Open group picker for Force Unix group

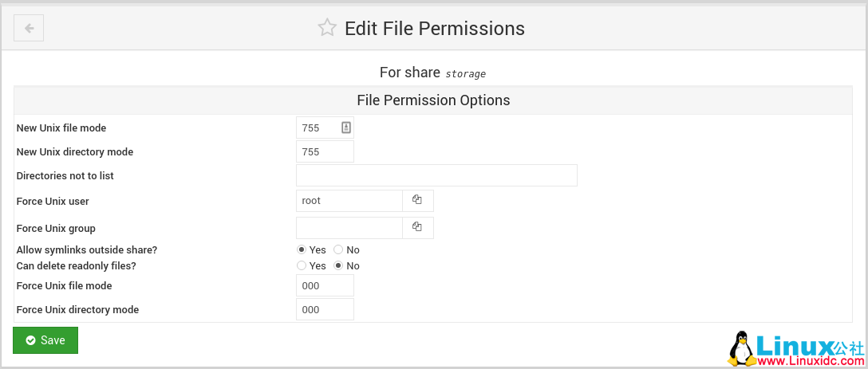click(417, 227)
